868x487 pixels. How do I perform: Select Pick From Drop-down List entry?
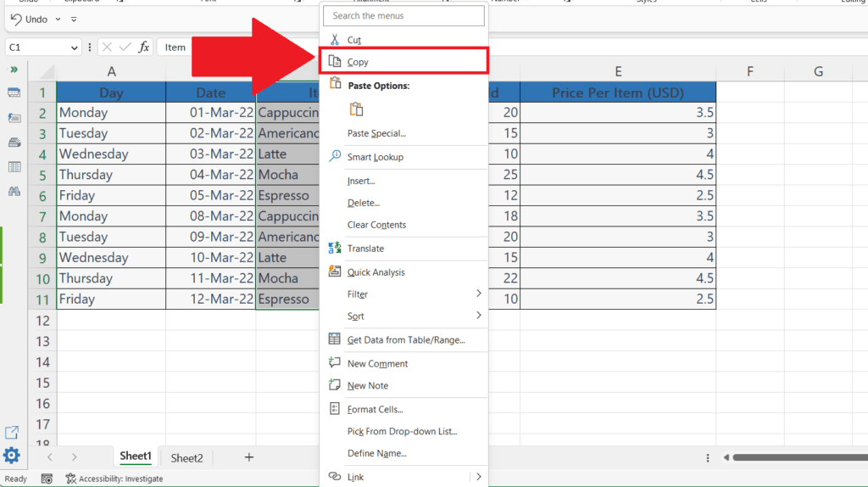click(x=403, y=431)
